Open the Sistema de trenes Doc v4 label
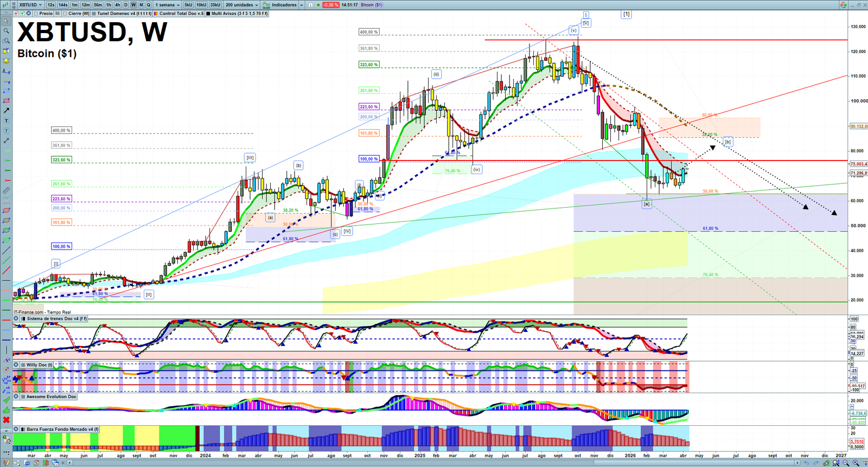Screen dimensions: 868x467 [x=57, y=319]
